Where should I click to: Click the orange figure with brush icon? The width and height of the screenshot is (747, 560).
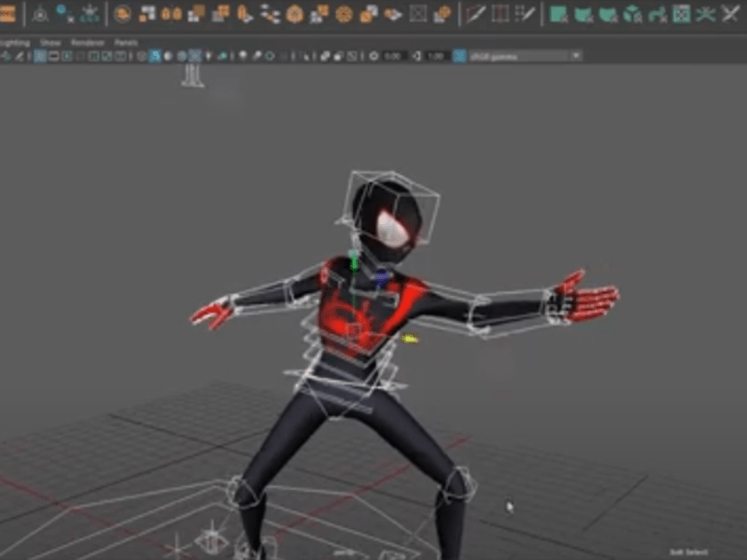click(245, 14)
